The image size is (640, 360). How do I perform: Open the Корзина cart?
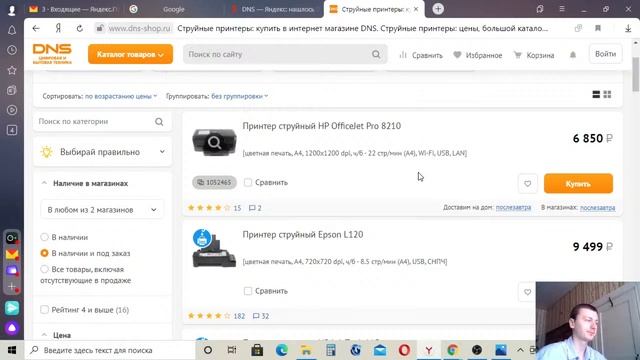pyautogui.click(x=534, y=55)
